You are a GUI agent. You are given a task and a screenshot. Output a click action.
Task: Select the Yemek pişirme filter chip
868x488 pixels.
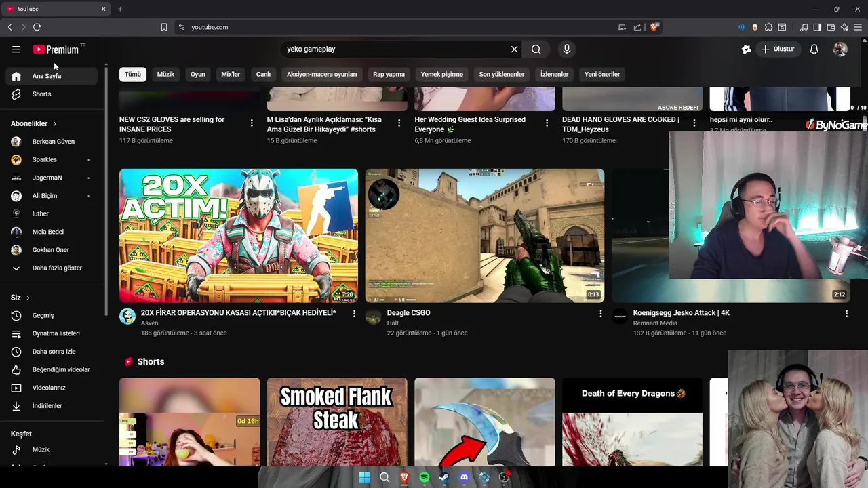point(442,74)
